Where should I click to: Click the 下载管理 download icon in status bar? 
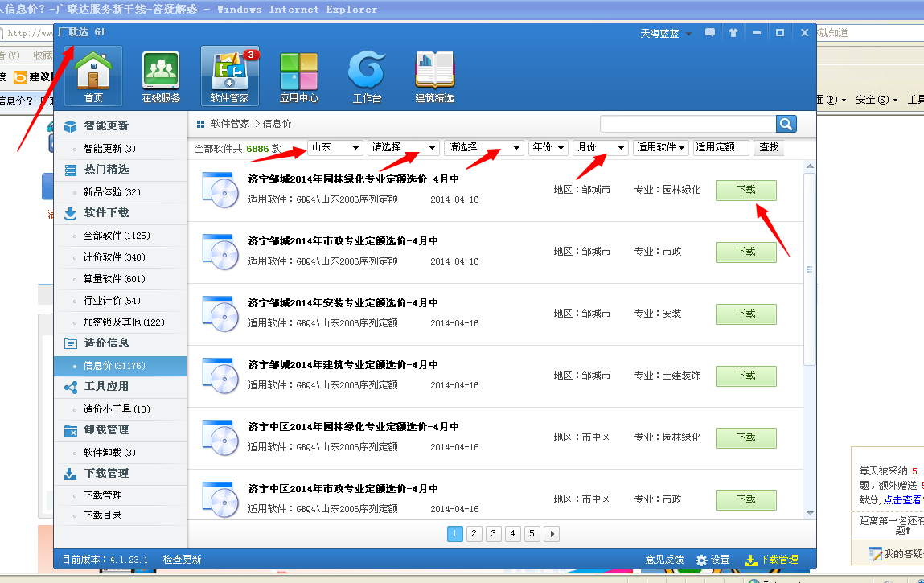click(751, 560)
